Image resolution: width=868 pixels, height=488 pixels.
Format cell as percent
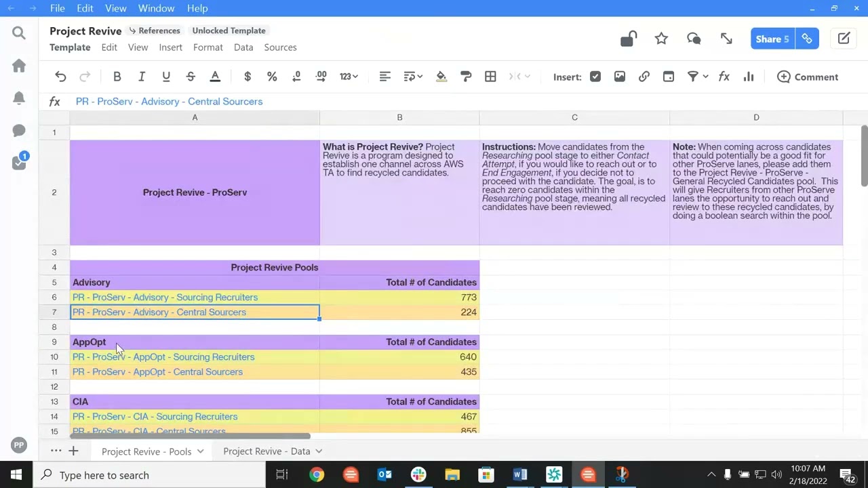click(272, 77)
